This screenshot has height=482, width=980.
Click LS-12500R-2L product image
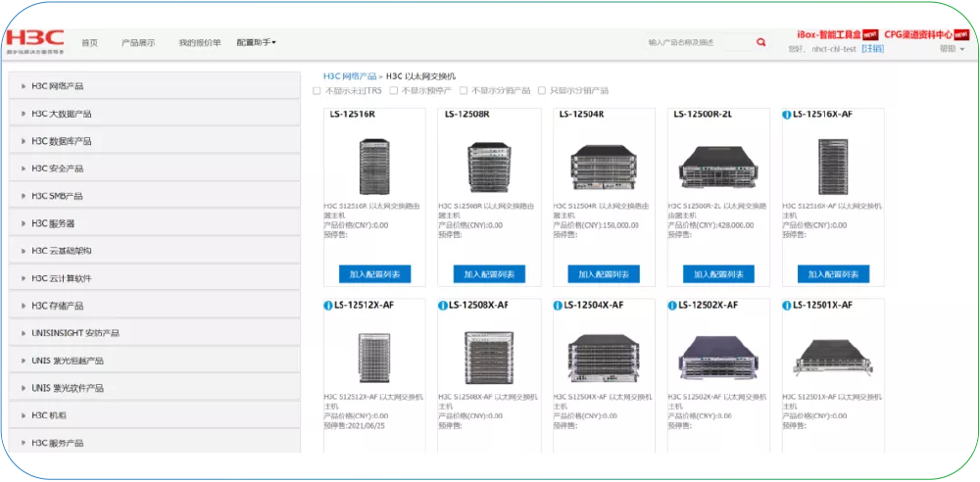[x=718, y=168]
